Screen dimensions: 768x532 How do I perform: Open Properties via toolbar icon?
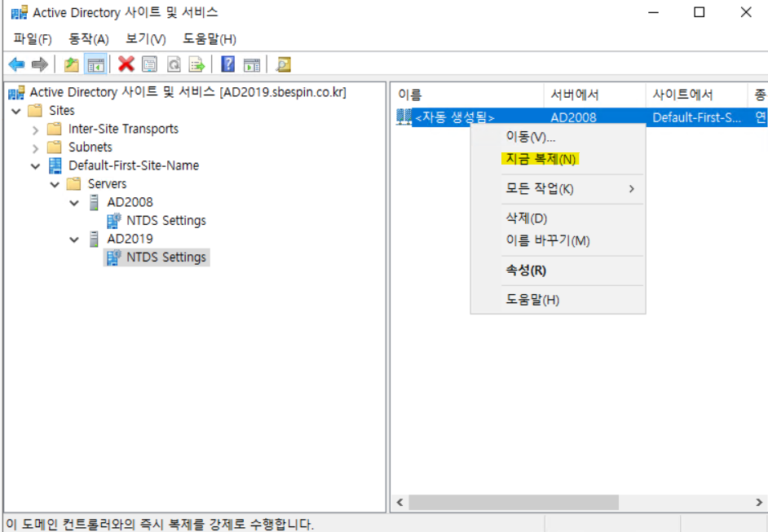pos(149,64)
